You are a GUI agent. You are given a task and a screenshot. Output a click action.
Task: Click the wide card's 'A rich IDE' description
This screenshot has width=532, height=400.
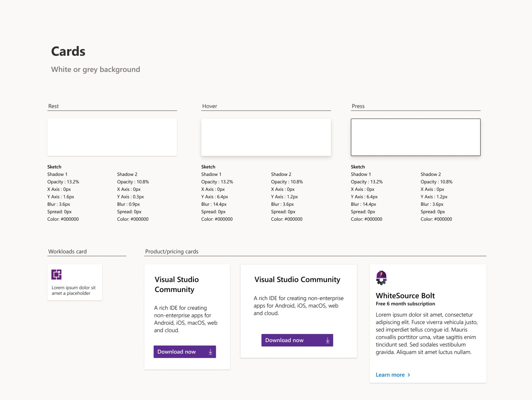click(x=299, y=306)
